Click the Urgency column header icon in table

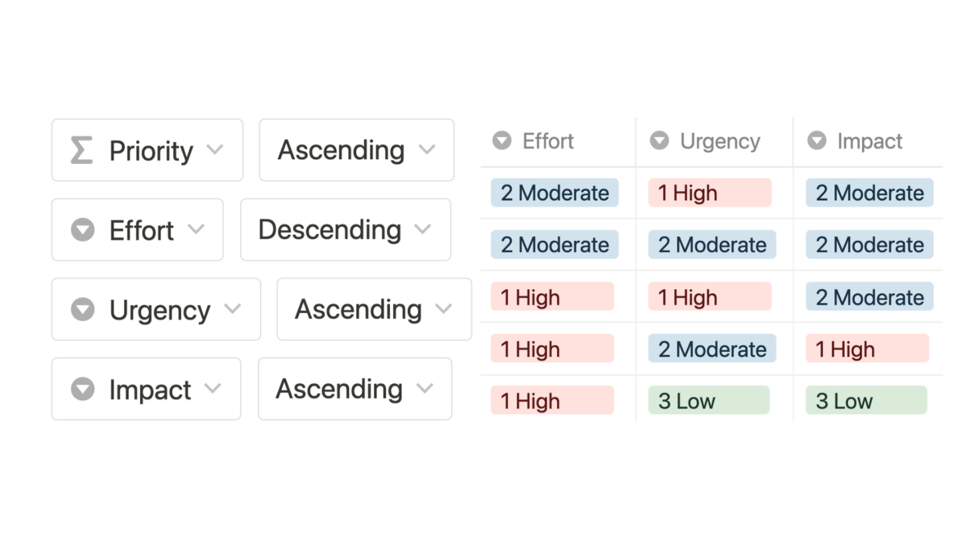pos(659,141)
